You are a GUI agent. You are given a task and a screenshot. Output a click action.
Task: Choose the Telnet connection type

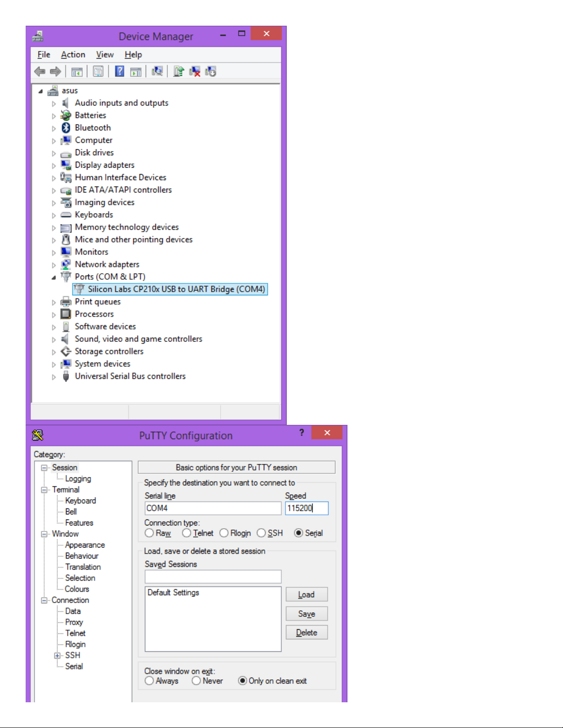[x=187, y=533]
